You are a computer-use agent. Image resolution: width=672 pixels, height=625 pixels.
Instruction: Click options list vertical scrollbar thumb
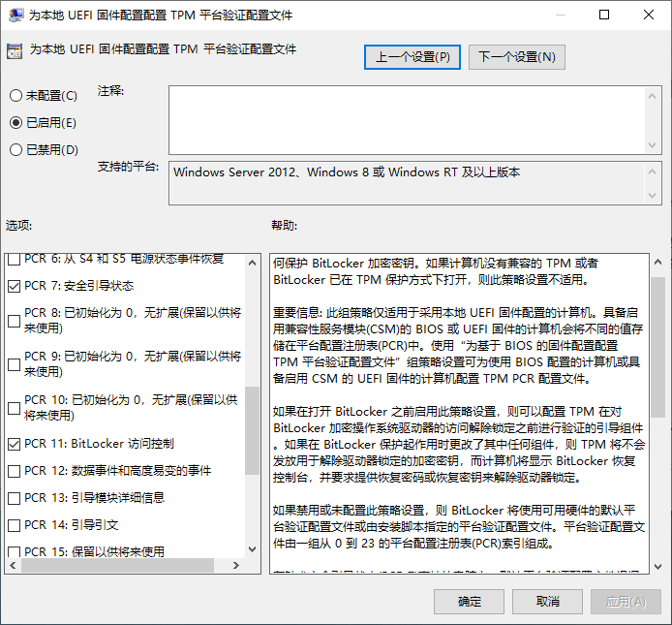253,430
